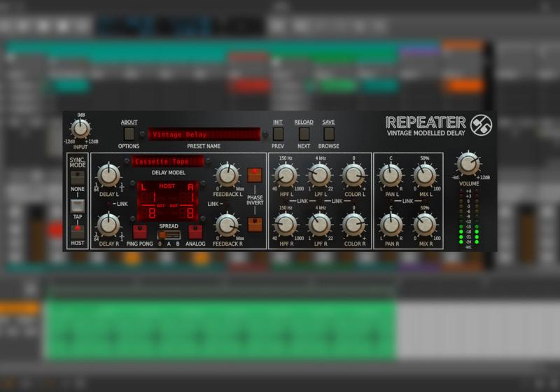Click the D16 logo beside the Repeater title

pos(481,125)
